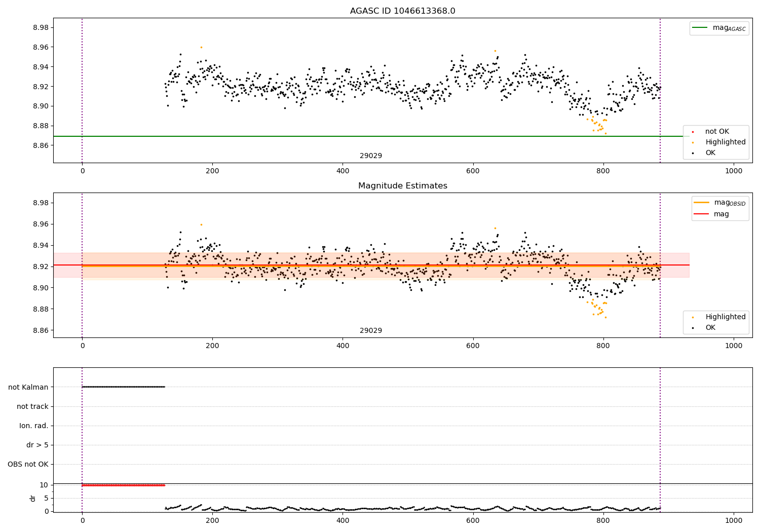Click the 'Ion. rad.' row label

34,426
